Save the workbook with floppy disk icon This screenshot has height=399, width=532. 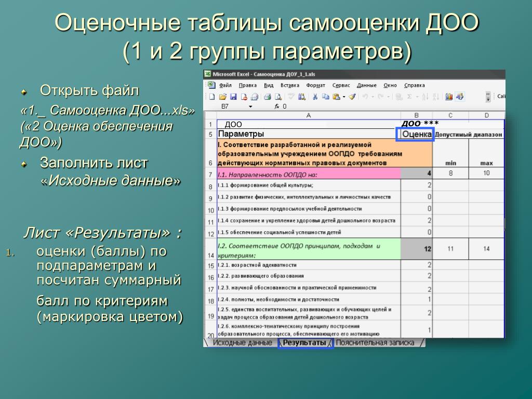point(233,97)
